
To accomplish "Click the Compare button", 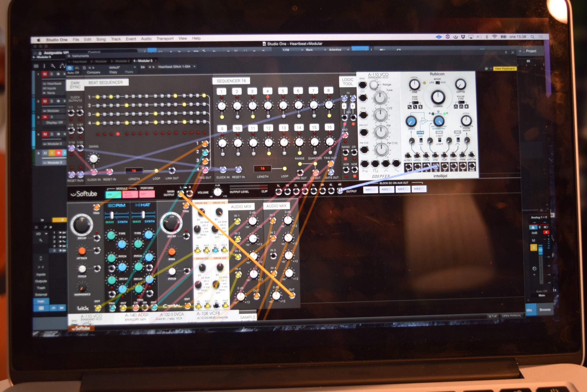I will [x=94, y=72].
